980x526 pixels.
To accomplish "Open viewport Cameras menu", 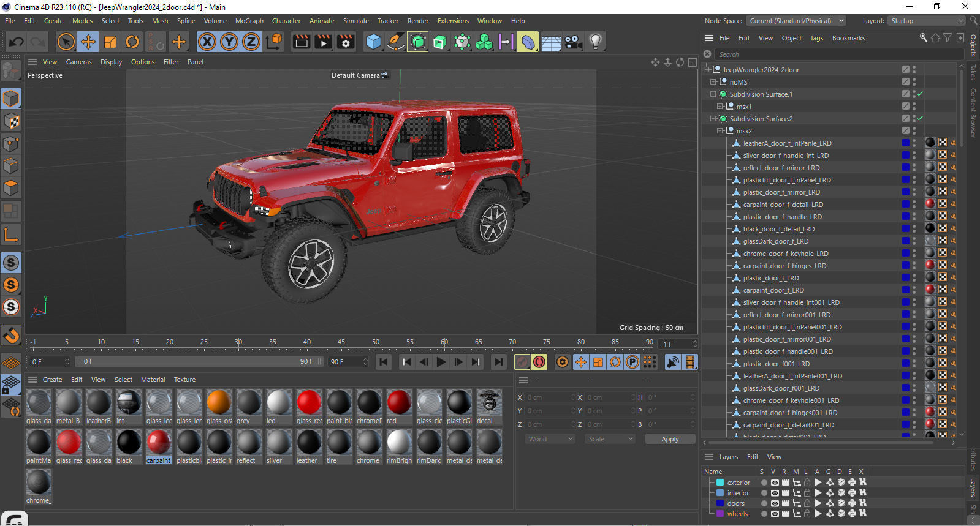I will pos(79,62).
